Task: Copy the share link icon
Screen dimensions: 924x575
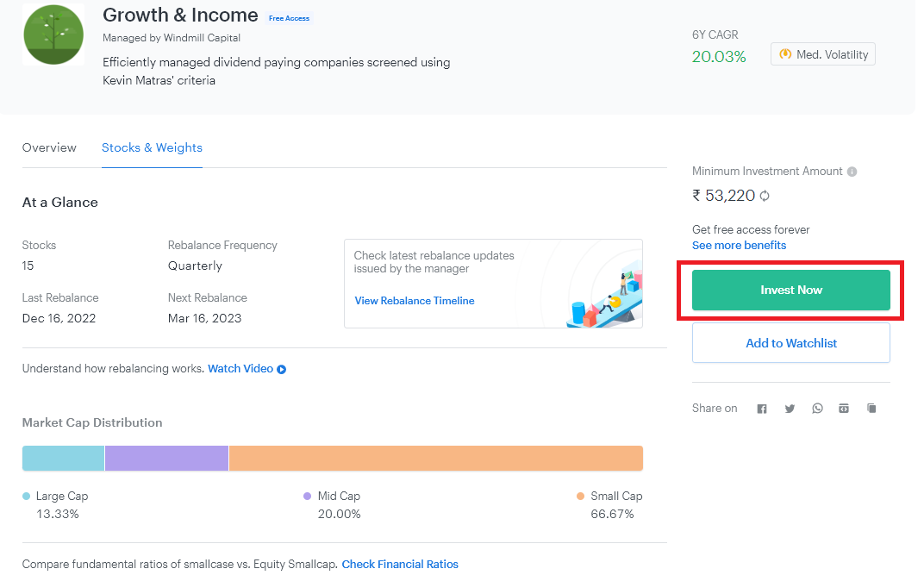Action: 871,409
